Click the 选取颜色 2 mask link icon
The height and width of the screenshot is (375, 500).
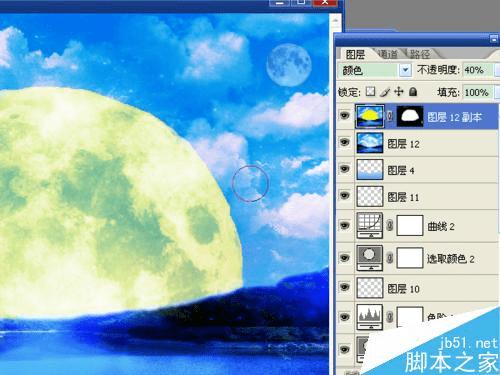[x=390, y=258]
